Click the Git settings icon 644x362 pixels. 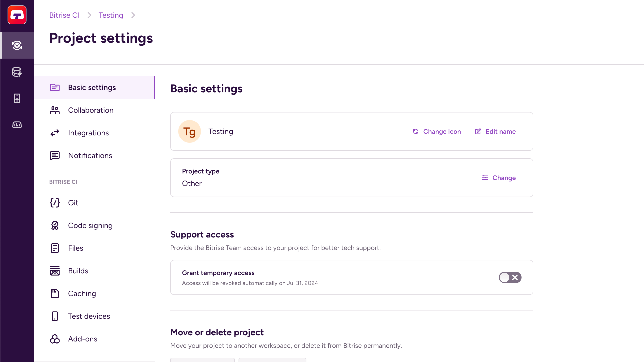coord(54,203)
